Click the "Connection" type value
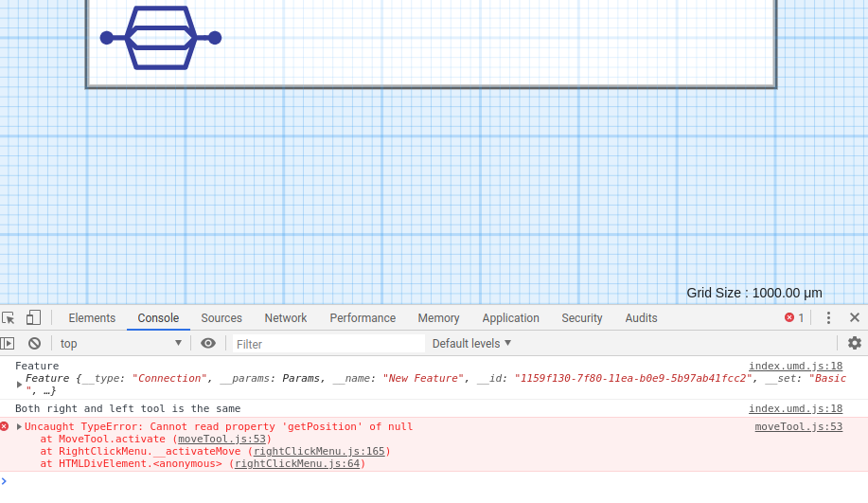The image size is (868, 503). coord(170,378)
